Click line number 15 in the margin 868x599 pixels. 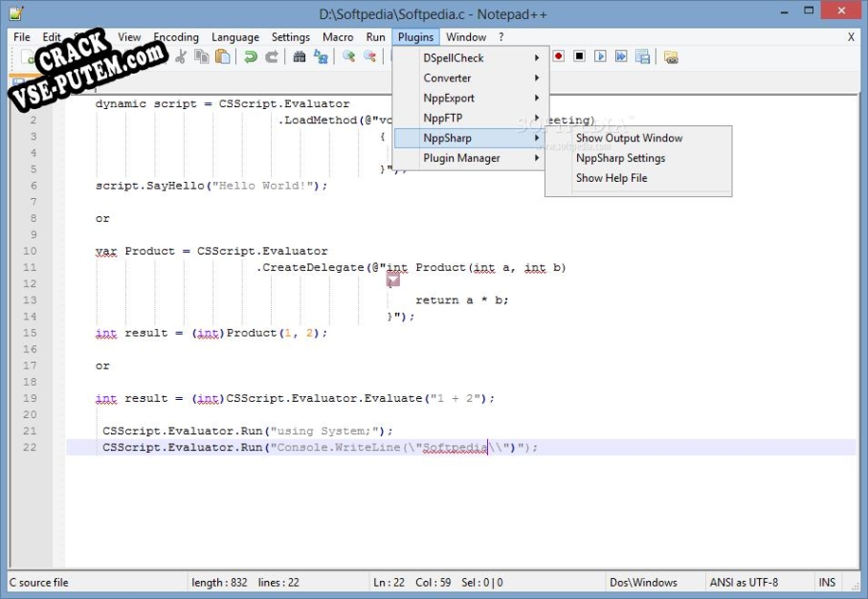tap(30, 333)
